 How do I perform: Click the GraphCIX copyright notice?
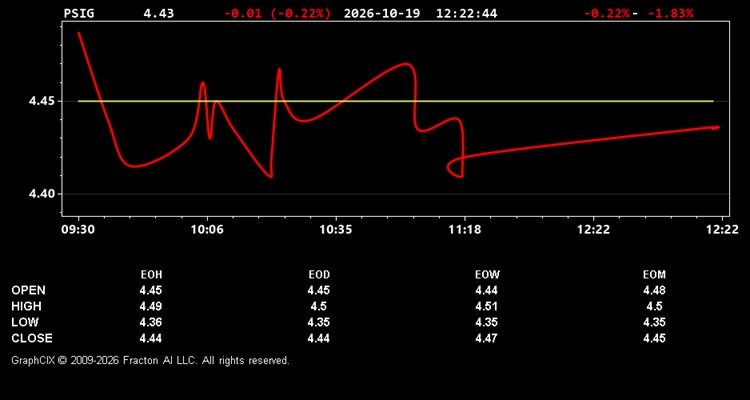click(150, 360)
